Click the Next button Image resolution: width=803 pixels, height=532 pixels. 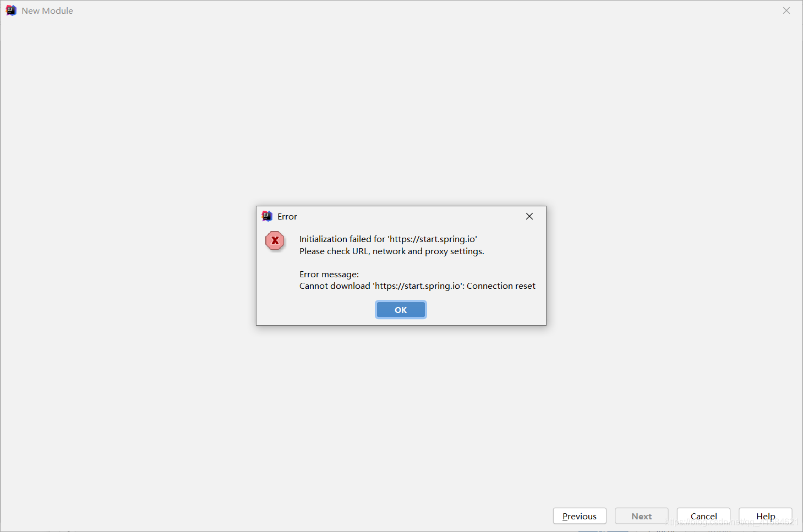pyautogui.click(x=642, y=516)
